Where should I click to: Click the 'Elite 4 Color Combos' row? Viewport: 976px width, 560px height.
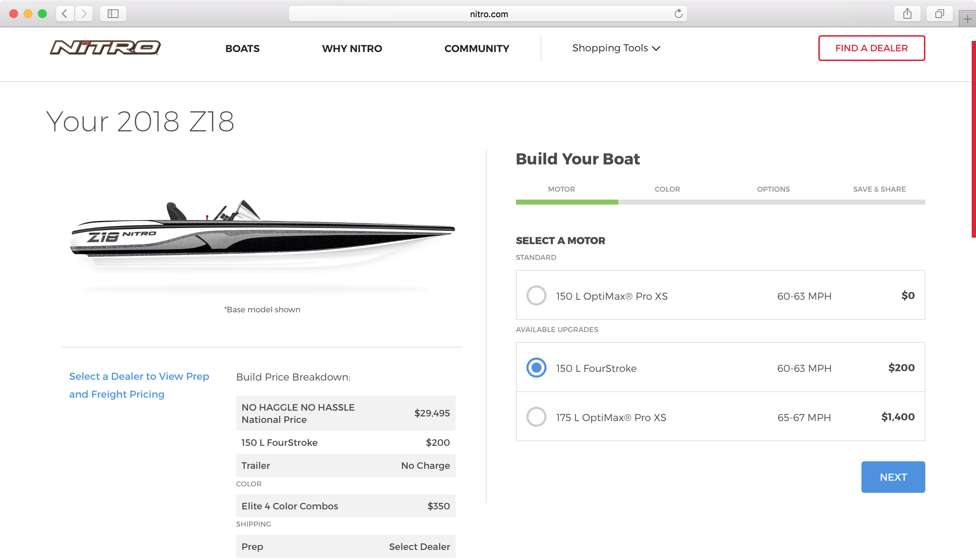(345, 506)
